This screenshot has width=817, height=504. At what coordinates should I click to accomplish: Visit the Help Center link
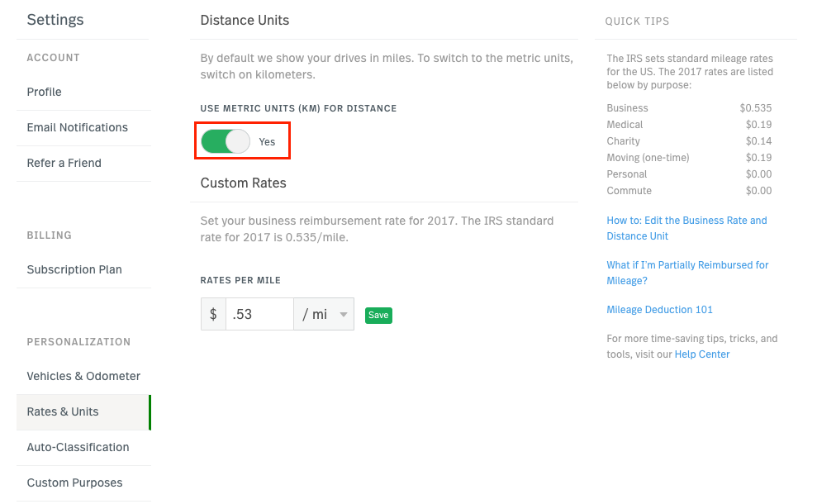(702, 354)
